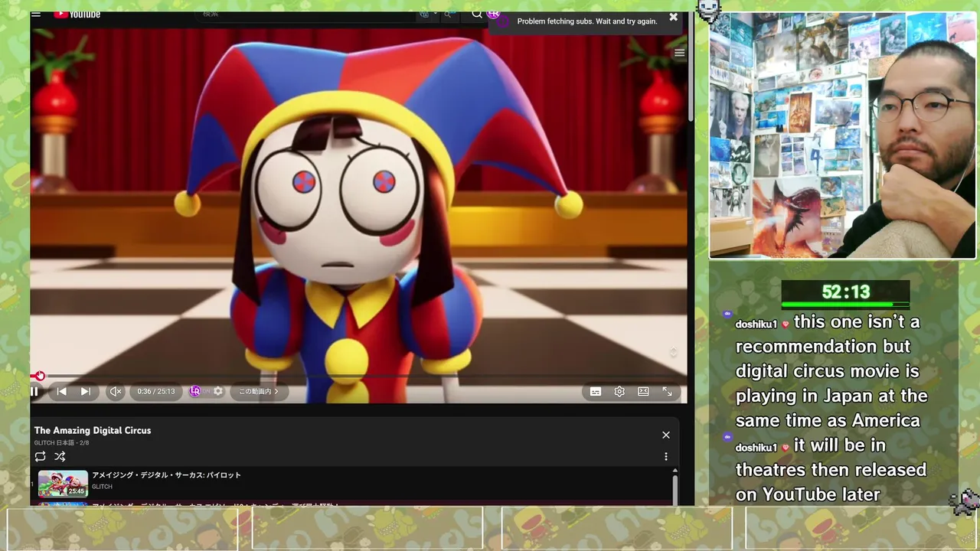
Task: Pause the playing video
Action: [34, 392]
